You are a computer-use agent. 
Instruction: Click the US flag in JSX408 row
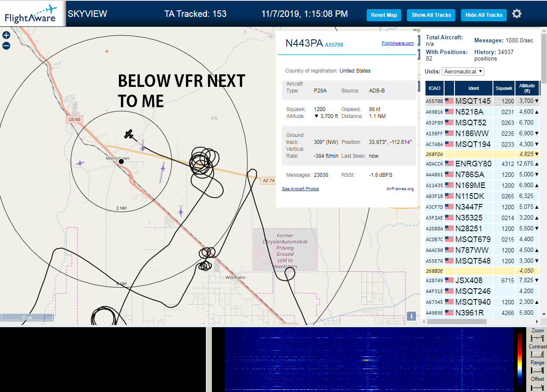pos(449,280)
